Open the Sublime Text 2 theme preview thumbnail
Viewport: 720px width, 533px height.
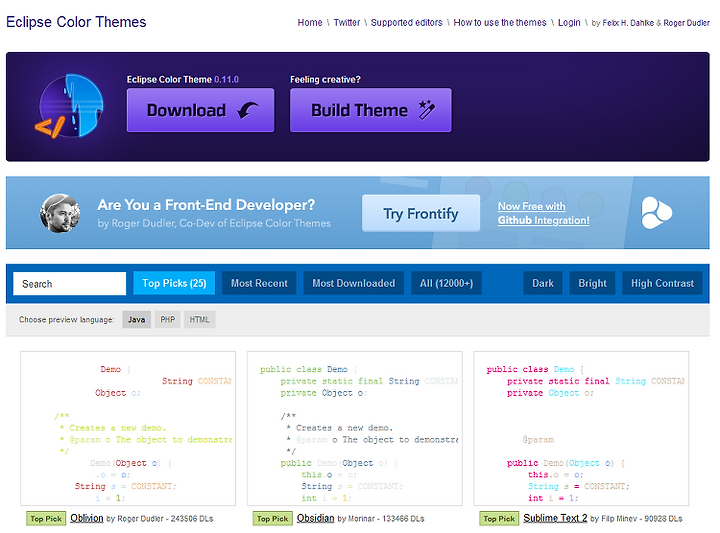pos(581,429)
